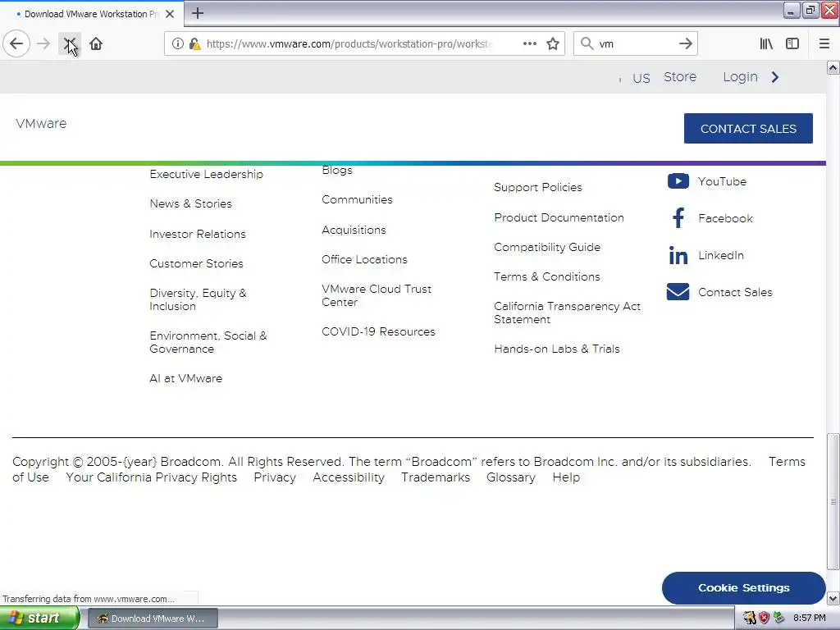Open COVID-19 Resources link
This screenshot has height=630, width=840.
point(378,331)
